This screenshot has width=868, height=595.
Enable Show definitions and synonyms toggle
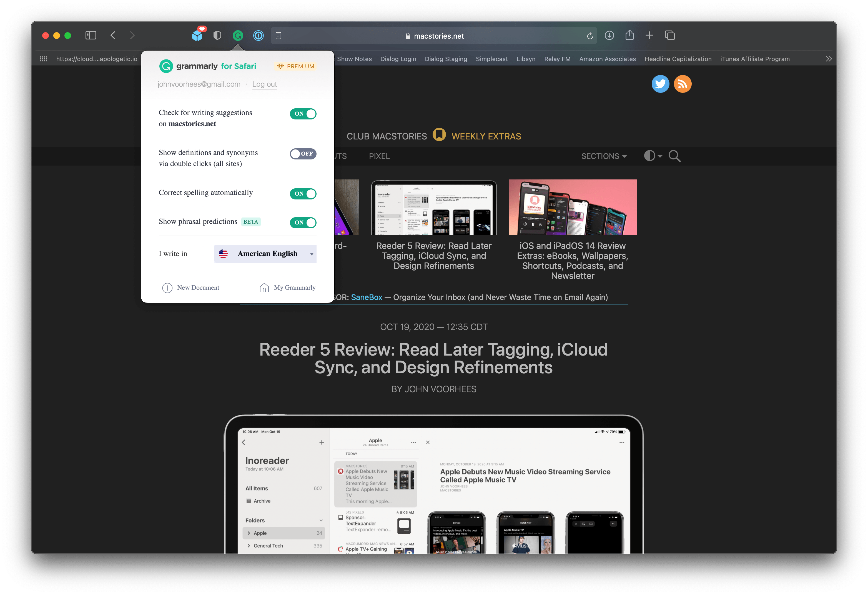tap(303, 154)
